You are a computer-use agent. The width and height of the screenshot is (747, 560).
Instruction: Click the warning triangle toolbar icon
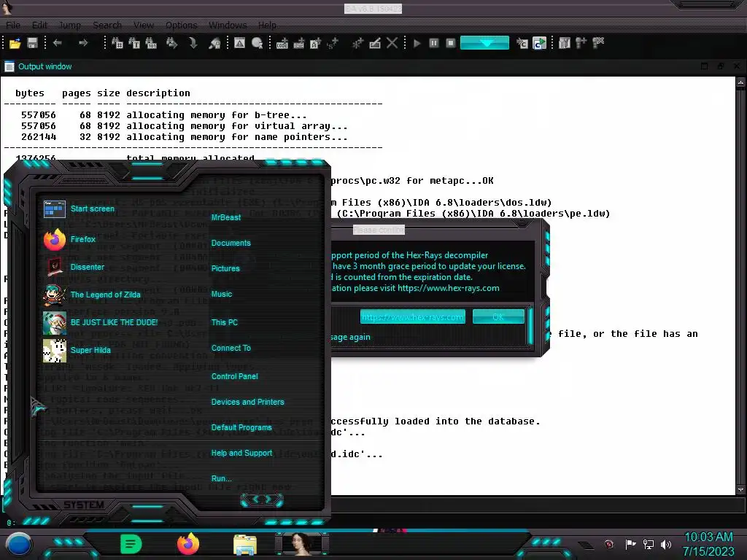click(239, 43)
